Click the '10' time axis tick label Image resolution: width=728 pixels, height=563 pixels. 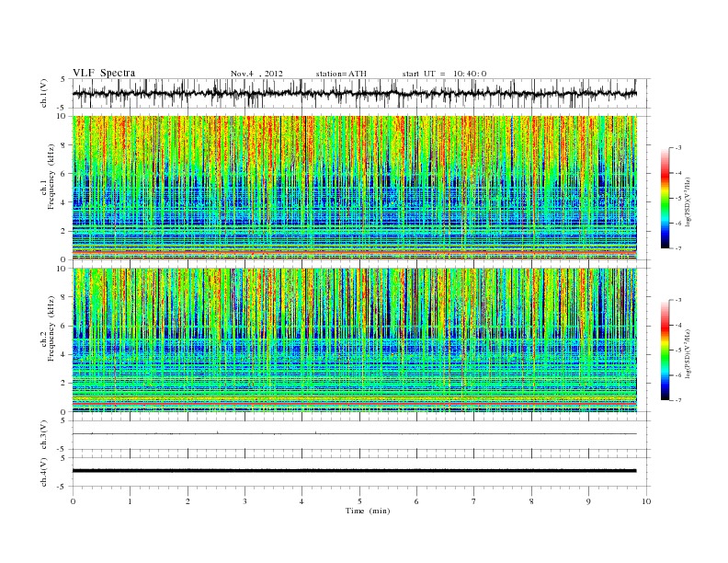point(646,501)
